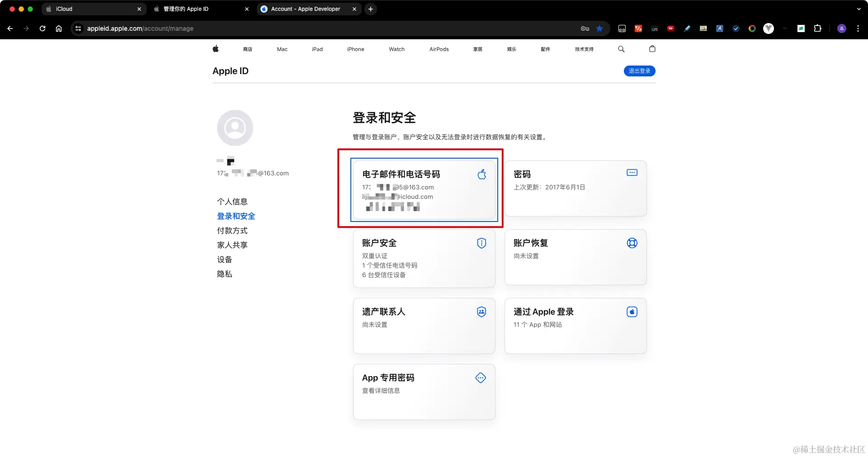Open the Mac navigation item
868x457 pixels.
pos(282,49)
